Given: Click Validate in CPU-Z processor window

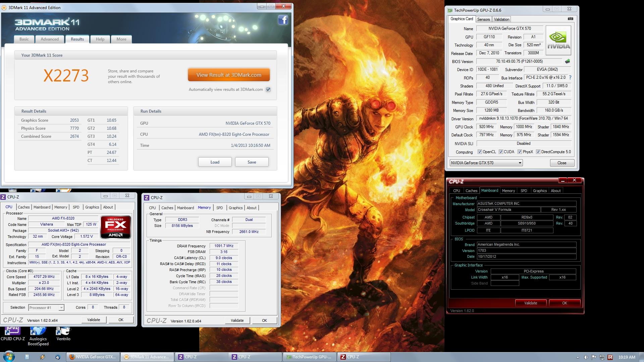Looking at the screenshot, I should click(94, 320).
